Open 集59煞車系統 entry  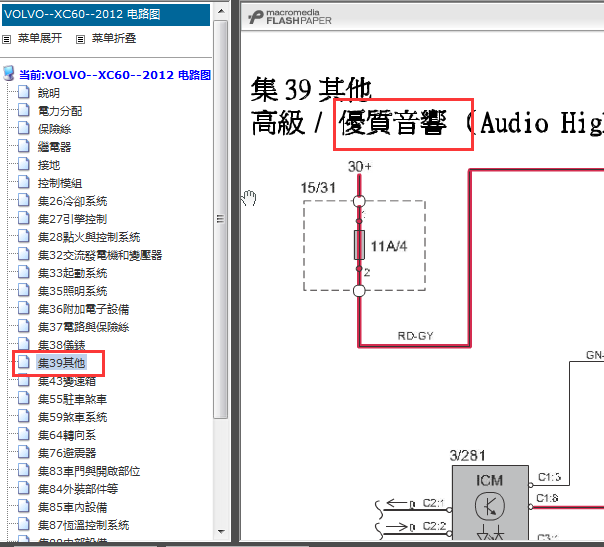coord(72,417)
